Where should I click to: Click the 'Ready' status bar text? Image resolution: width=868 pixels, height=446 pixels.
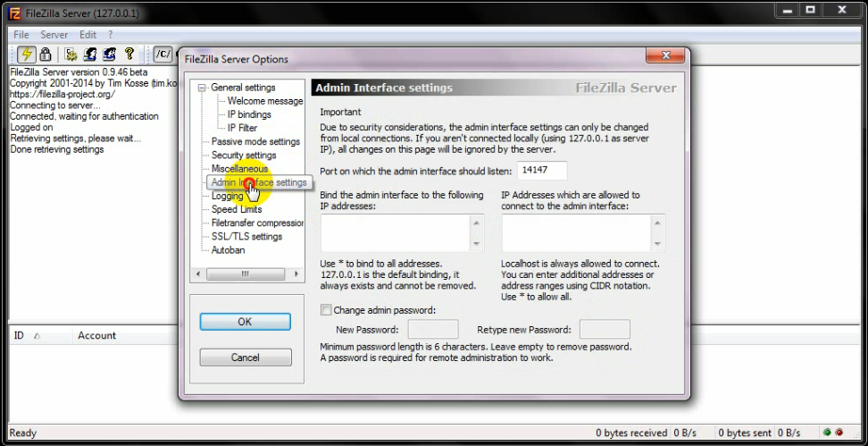(22, 433)
